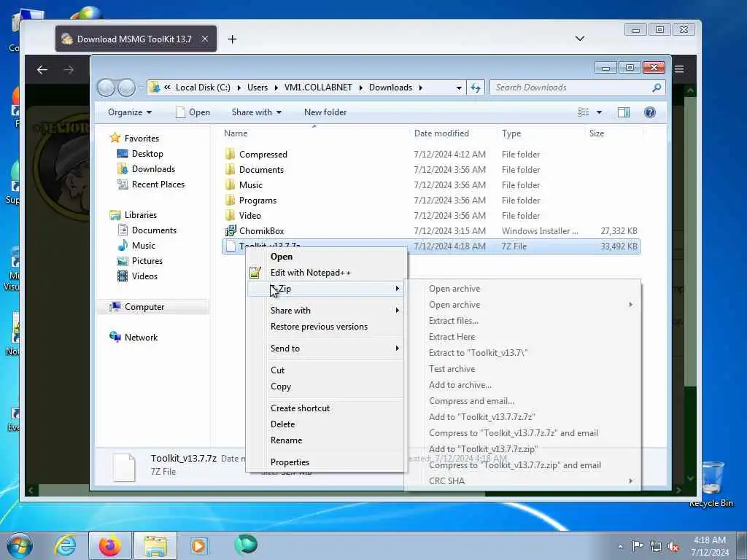Viewport: 747px width, 560px height.
Task: Click the Explorer refresh button
Action: tap(476, 87)
